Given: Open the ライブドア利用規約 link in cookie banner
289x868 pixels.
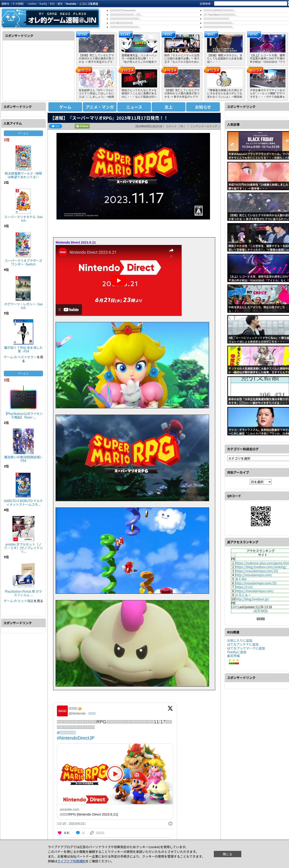Looking at the screenshot, I should 71,861.
